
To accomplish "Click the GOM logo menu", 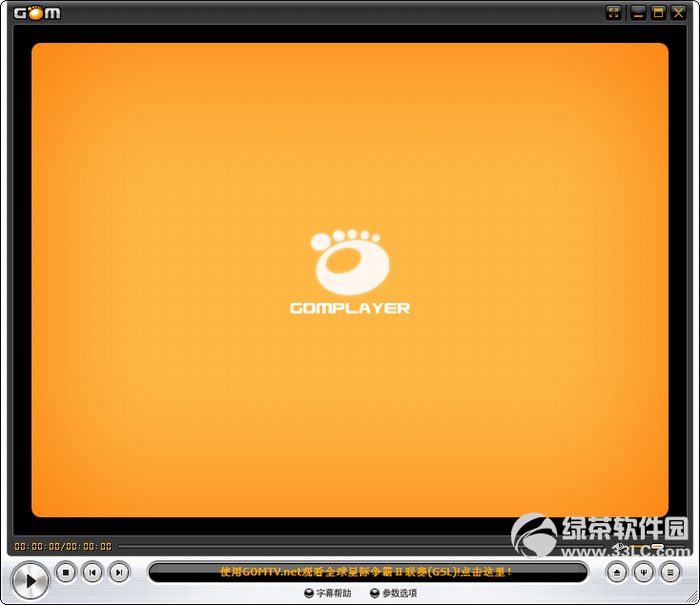I will point(37,13).
